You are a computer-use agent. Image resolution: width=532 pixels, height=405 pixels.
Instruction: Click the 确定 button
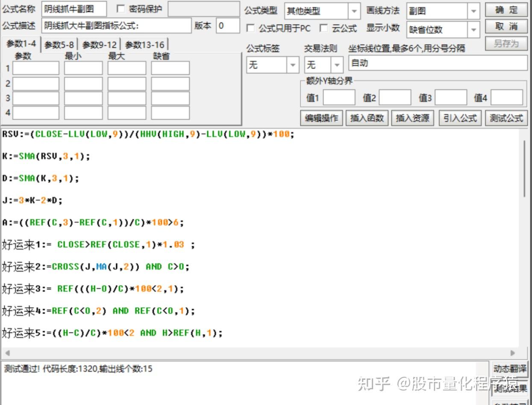coord(506,10)
